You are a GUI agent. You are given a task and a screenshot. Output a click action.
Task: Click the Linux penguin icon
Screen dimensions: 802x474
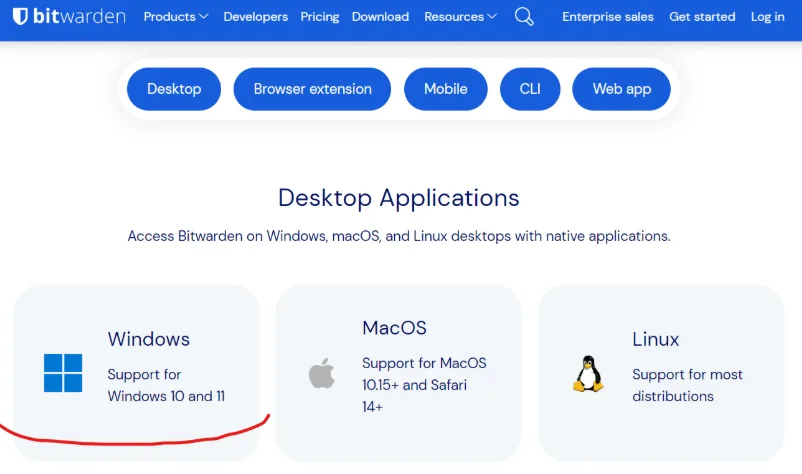coord(587,373)
